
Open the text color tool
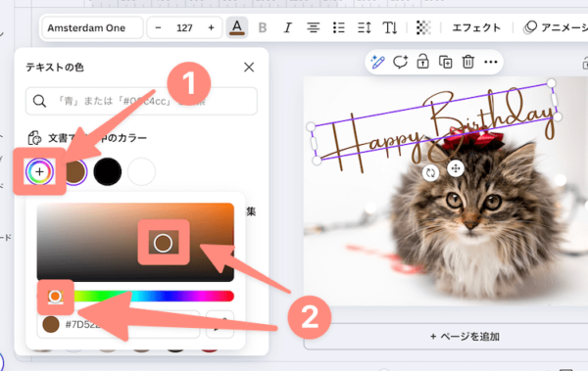(x=236, y=27)
